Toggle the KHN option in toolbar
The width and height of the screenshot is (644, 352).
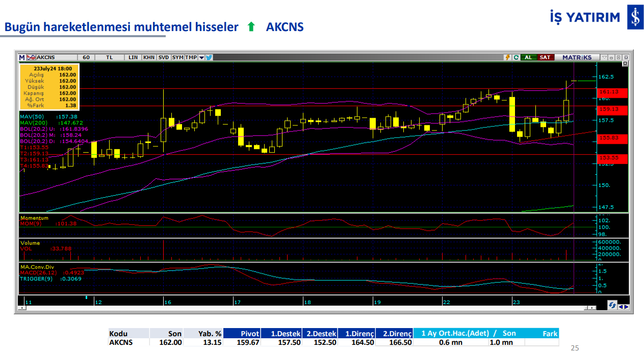coord(149,58)
